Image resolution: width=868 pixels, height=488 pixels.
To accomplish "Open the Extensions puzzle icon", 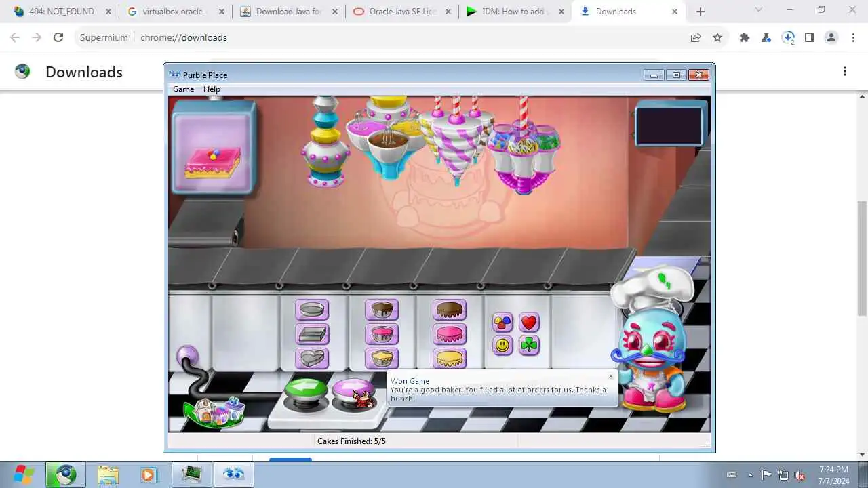I will coord(745,38).
